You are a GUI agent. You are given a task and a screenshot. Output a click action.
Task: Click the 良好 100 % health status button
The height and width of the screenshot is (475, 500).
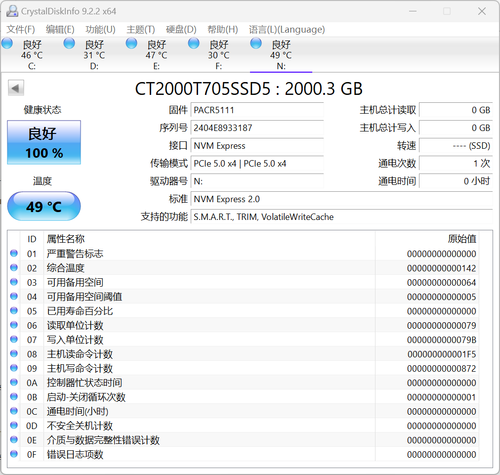click(44, 142)
